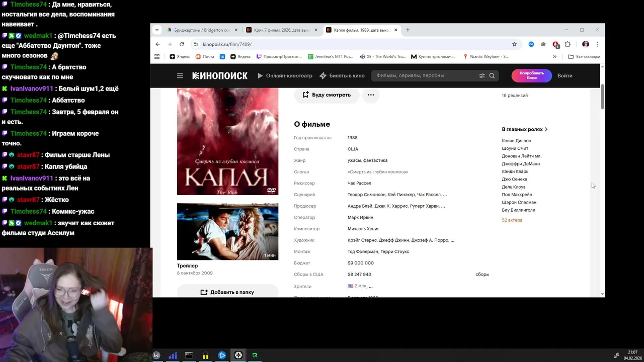Open actor Кевин Диллон page
This screenshot has height=362, width=644.
tap(516, 141)
